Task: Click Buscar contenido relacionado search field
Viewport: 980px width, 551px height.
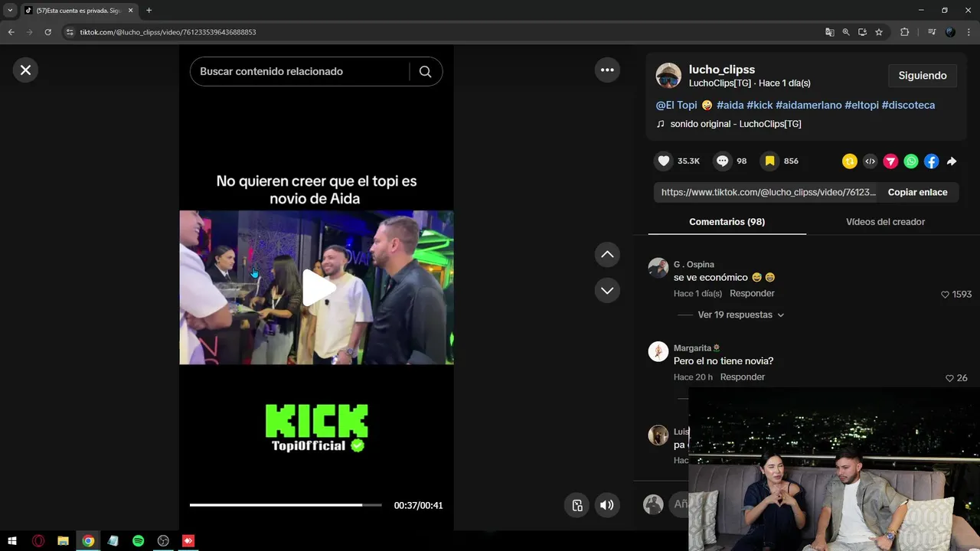Action: (x=299, y=71)
